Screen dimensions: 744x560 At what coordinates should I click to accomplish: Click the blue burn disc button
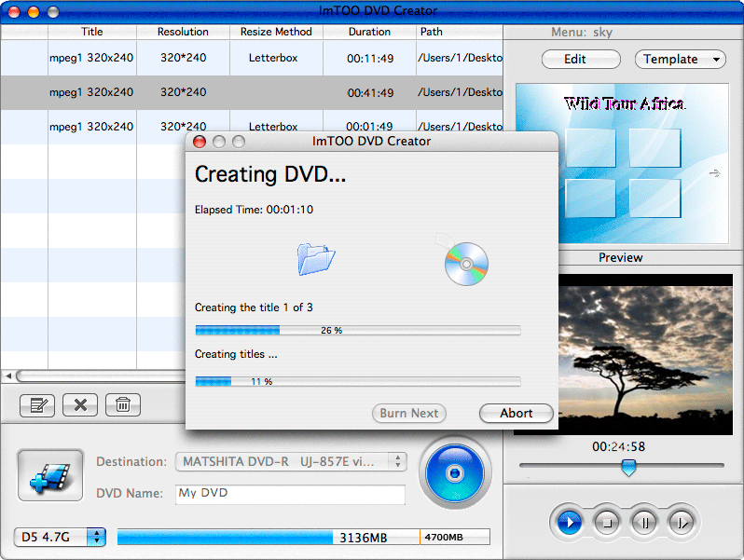pyautogui.click(x=455, y=472)
